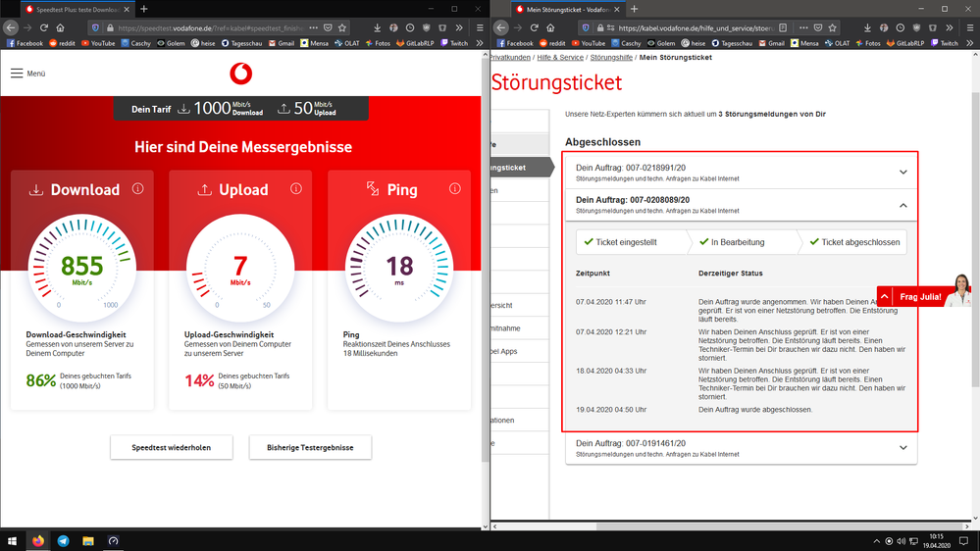Close the Speedtest Plus tab

point(127,10)
